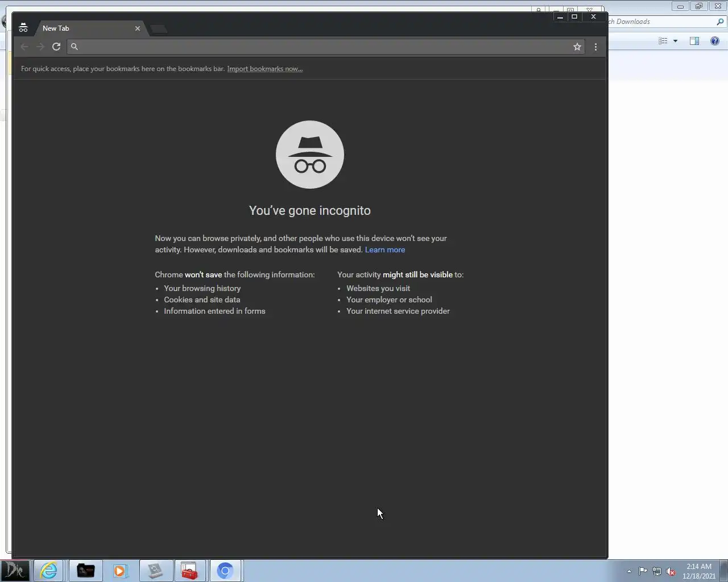Restore down the Explorer Downloads window
Image resolution: width=728 pixels, height=582 pixels.
pos(699,6)
